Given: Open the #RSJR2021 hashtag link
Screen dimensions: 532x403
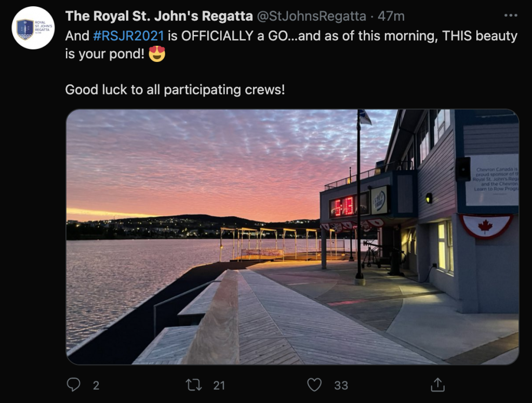Looking at the screenshot, I should 128,36.
